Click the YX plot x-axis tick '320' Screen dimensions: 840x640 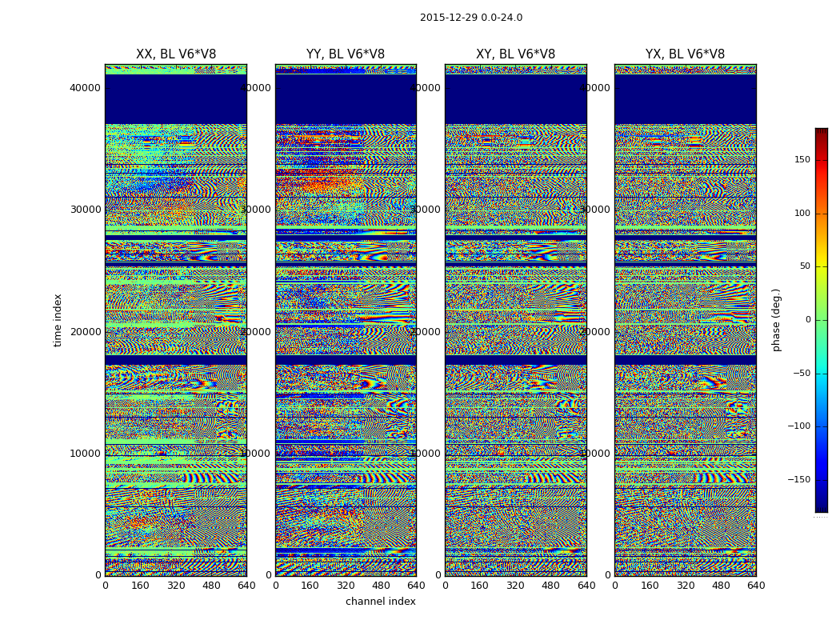[685, 586]
